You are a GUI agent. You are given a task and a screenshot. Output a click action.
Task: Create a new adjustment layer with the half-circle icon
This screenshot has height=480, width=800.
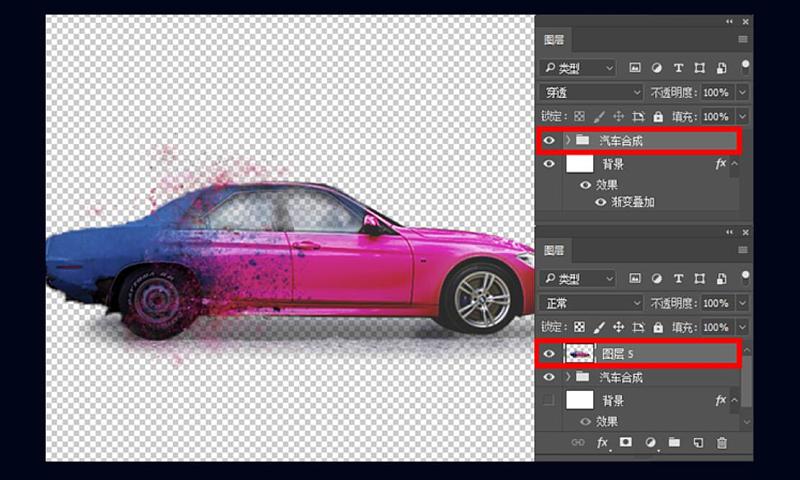coord(651,442)
